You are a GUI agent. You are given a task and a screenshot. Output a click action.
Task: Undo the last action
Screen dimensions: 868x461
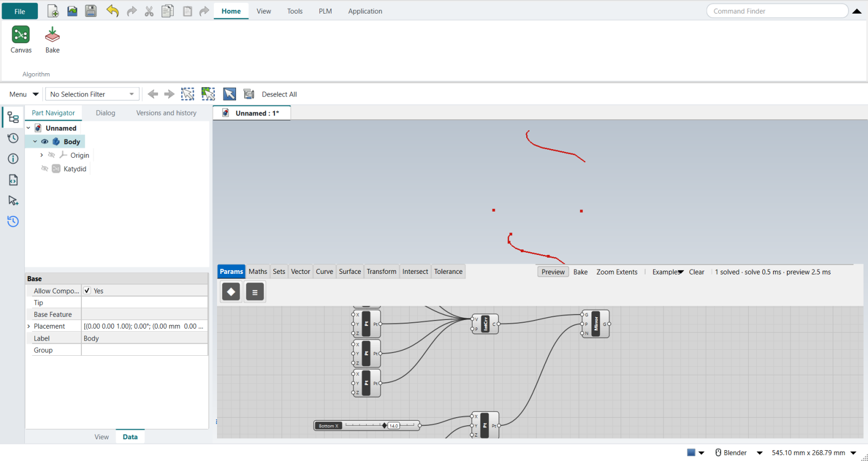[112, 11]
